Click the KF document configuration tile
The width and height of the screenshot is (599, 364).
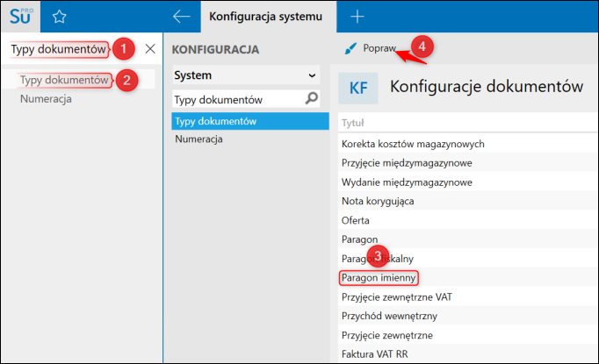click(359, 89)
